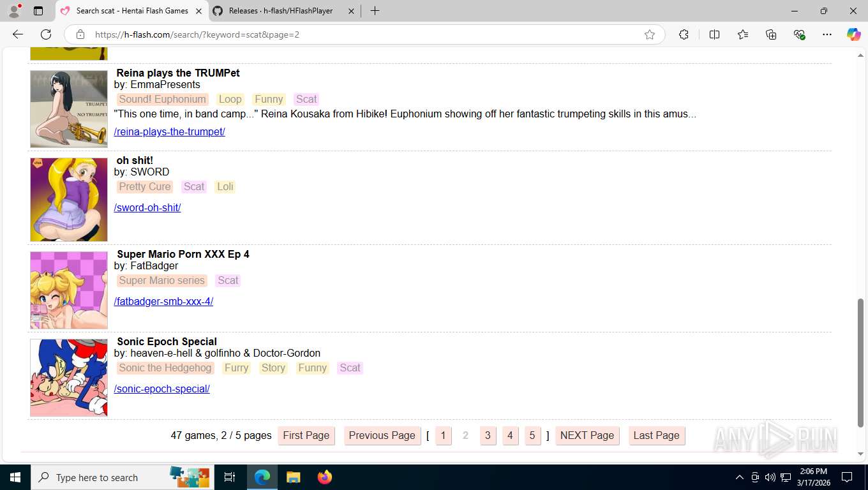
Task: Filter by the Loop tag
Action: click(230, 99)
